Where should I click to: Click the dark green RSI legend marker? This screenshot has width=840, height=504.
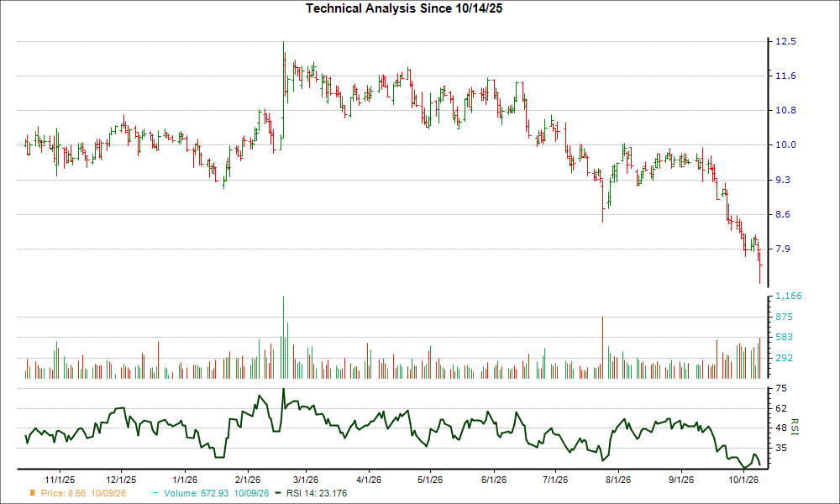pos(277,493)
